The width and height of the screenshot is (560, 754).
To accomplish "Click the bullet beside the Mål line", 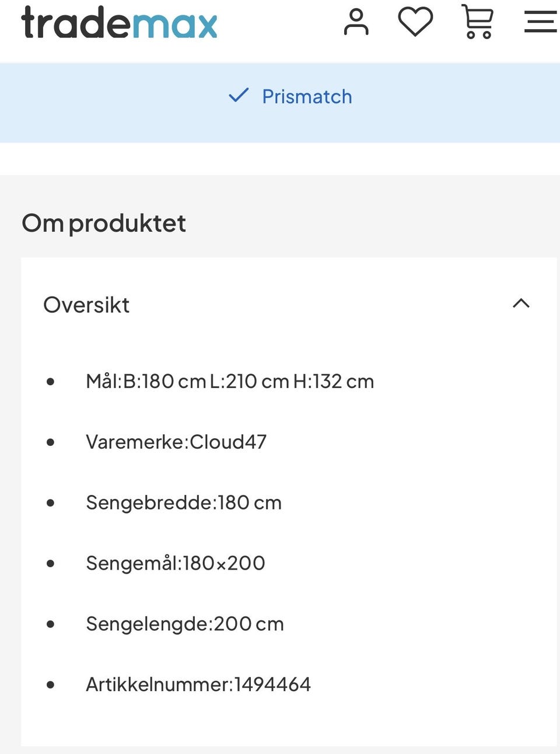I will tap(51, 382).
